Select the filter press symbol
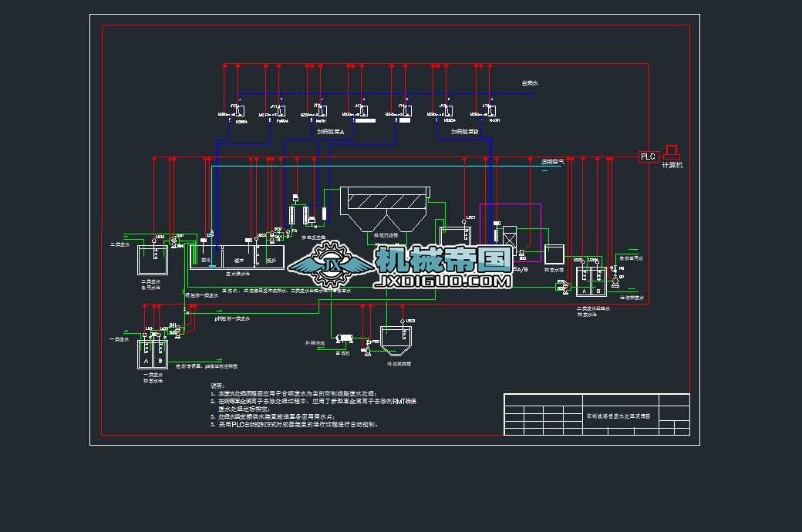This screenshot has width=802, height=532. pos(344,338)
